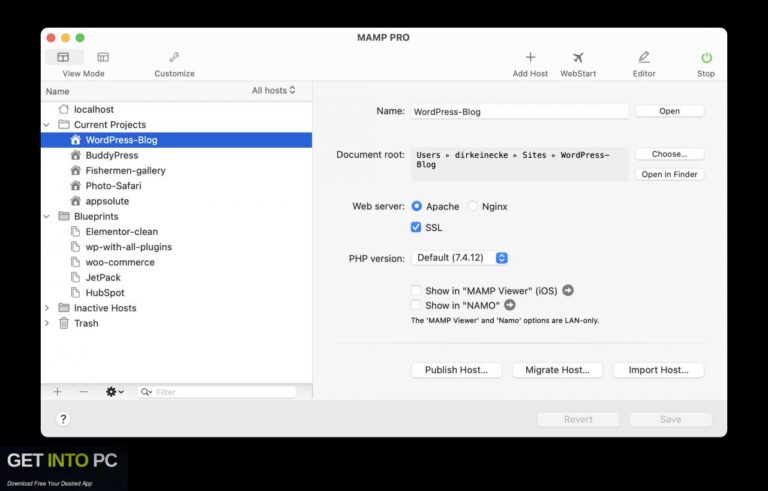Select the localhost host
Screen dimensions: 768x491
176,109
